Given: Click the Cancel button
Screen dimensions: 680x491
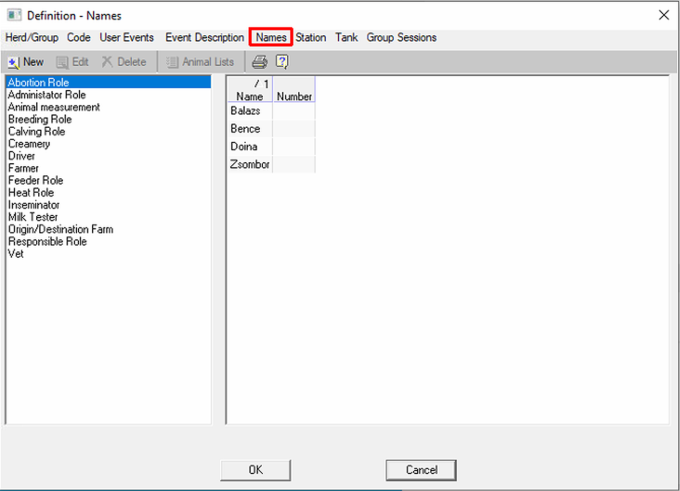Looking at the screenshot, I should tap(421, 470).
